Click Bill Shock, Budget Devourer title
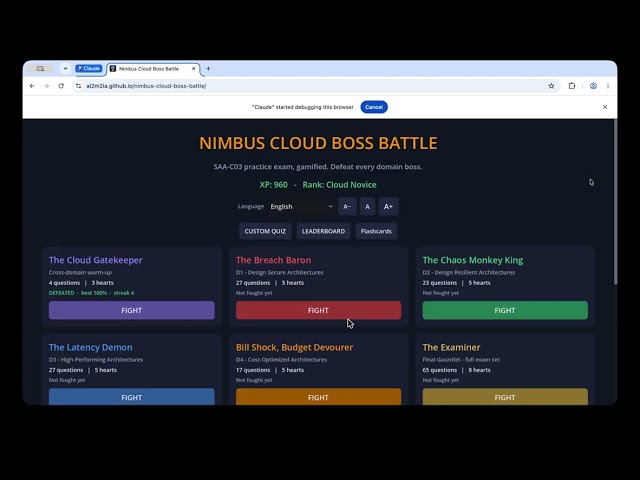The image size is (640, 480). click(294, 347)
